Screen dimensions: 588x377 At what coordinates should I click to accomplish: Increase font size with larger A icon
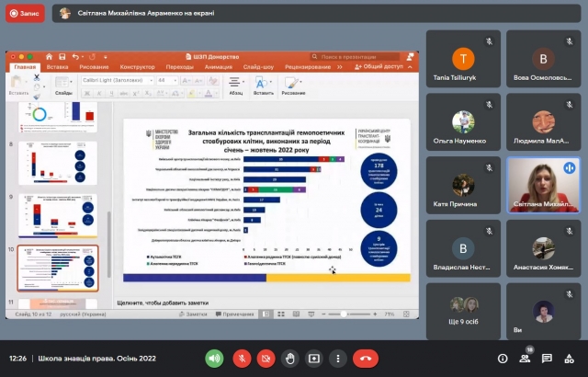tap(186, 80)
